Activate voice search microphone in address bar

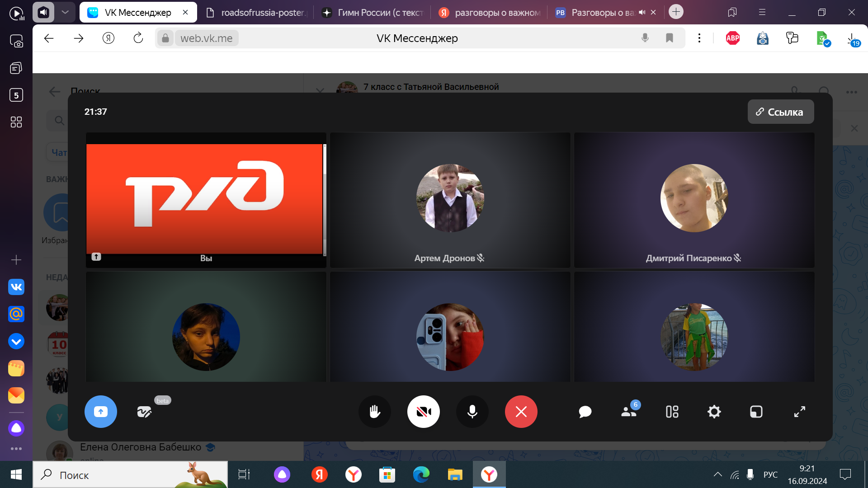click(x=645, y=38)
